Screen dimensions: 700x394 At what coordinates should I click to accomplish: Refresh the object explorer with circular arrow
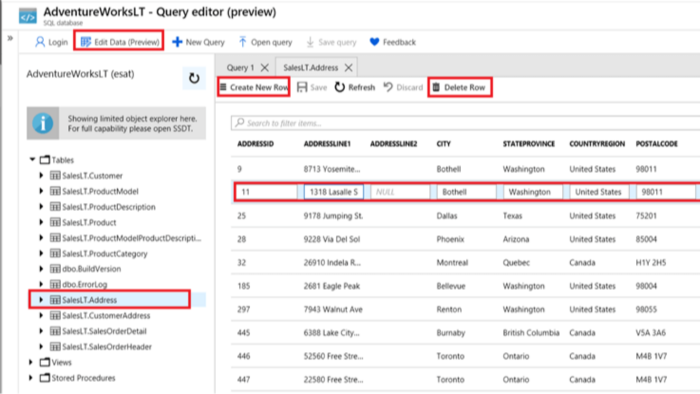point(194,78)
